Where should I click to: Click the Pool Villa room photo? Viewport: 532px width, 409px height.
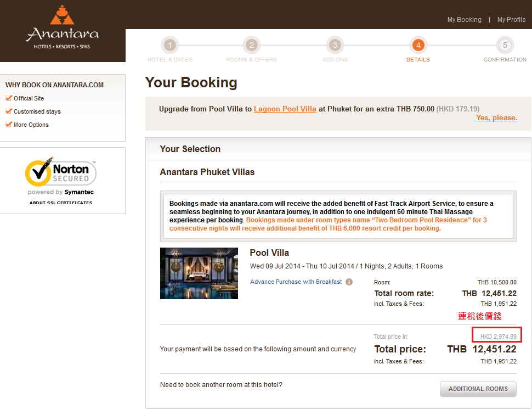pos(199,273)
